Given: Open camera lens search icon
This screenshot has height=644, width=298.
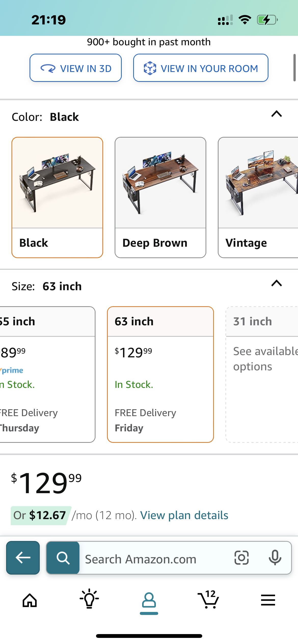Looking at the screenshot, I should point(241,558).
